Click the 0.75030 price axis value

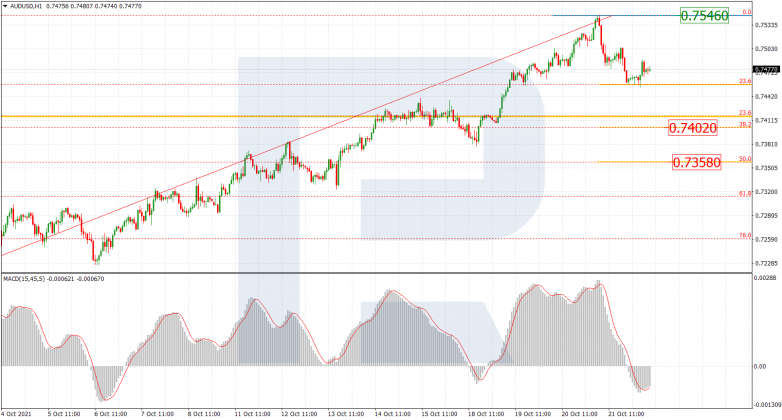click(767, 49)
